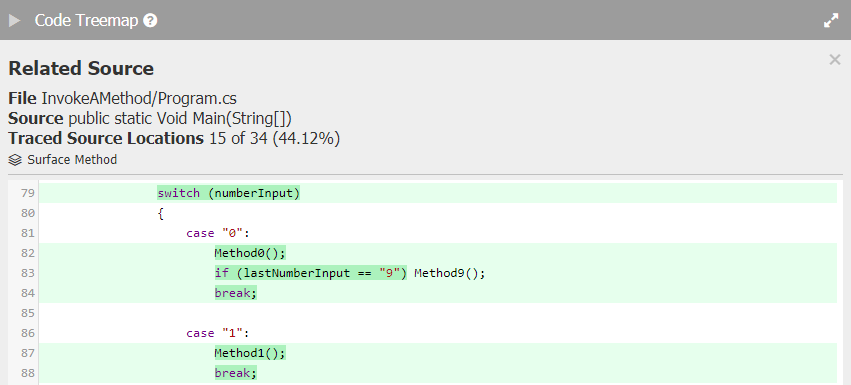Select the Surface Method link

[x=72, y=160]
